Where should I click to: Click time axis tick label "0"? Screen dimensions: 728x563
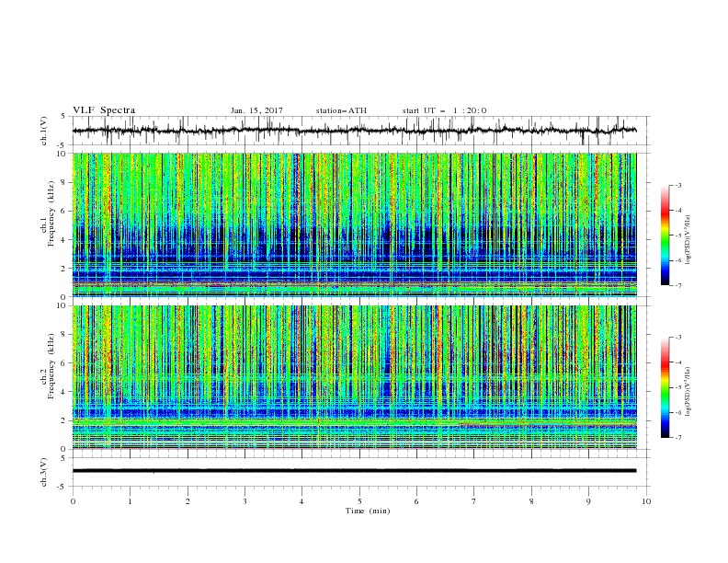73,501
